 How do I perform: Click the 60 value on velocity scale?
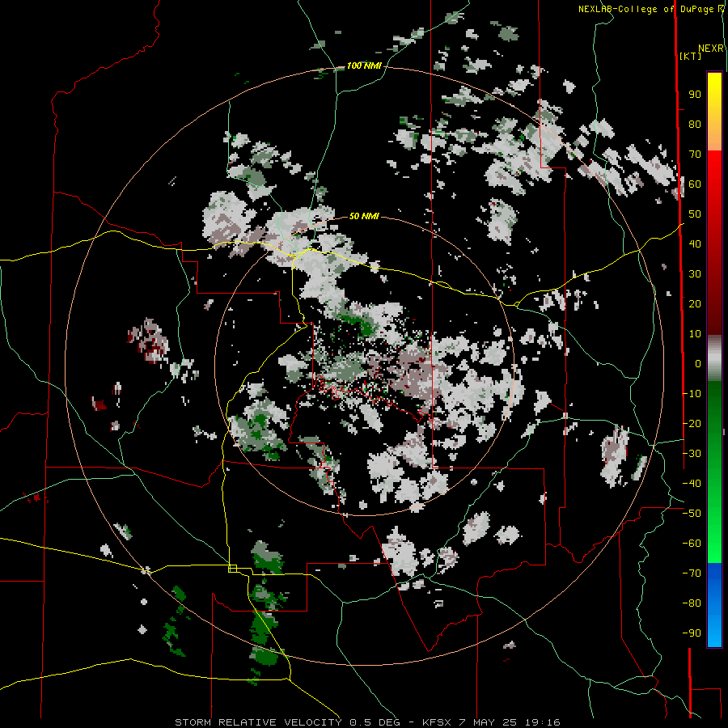(695, 184)
